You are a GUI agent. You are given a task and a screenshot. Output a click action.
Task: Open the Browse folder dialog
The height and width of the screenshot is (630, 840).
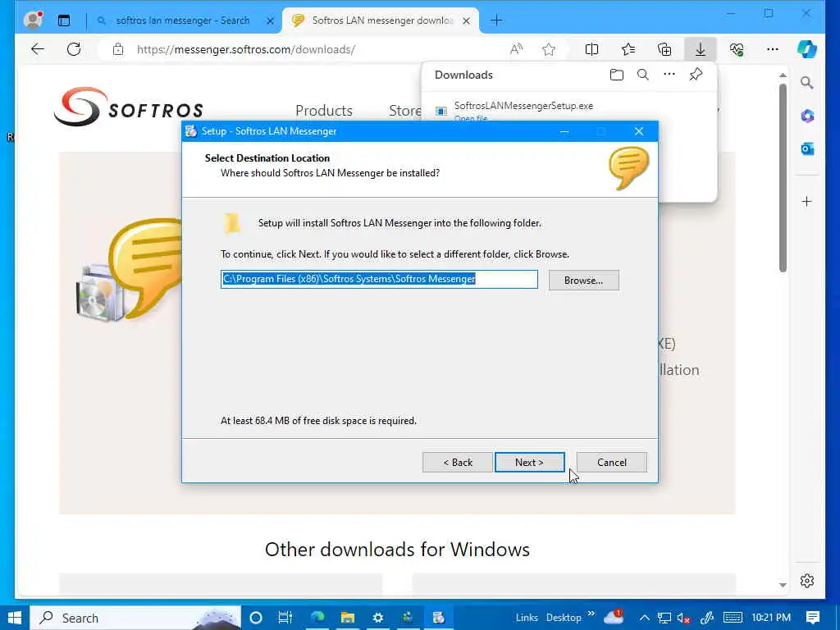point(583,281)
